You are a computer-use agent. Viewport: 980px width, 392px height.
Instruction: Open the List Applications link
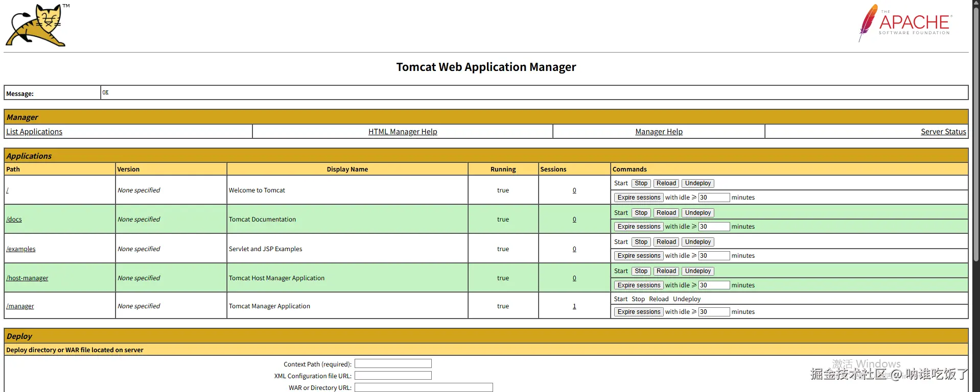click(x=34, y=132)
